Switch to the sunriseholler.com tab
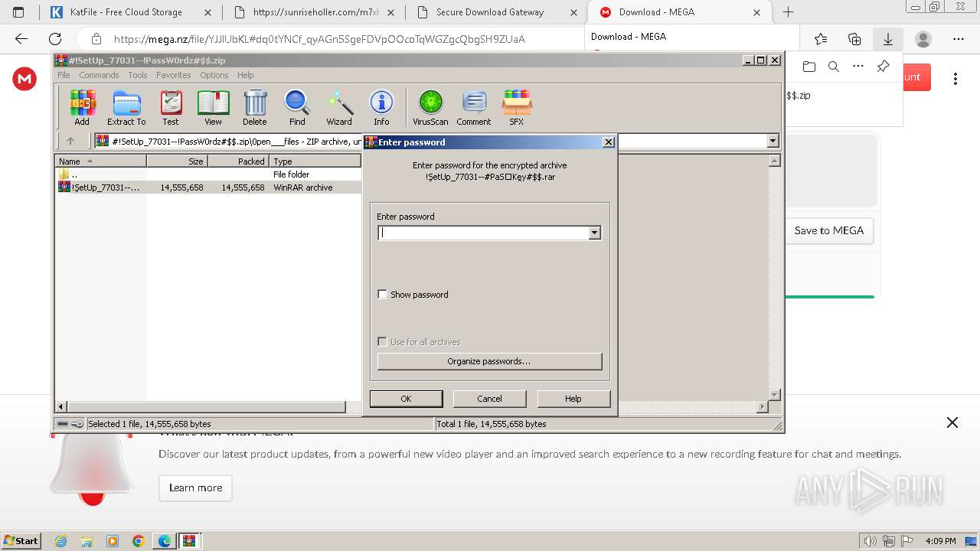The height and width of the screenshot is (551, 980). (x=314, y=12)
